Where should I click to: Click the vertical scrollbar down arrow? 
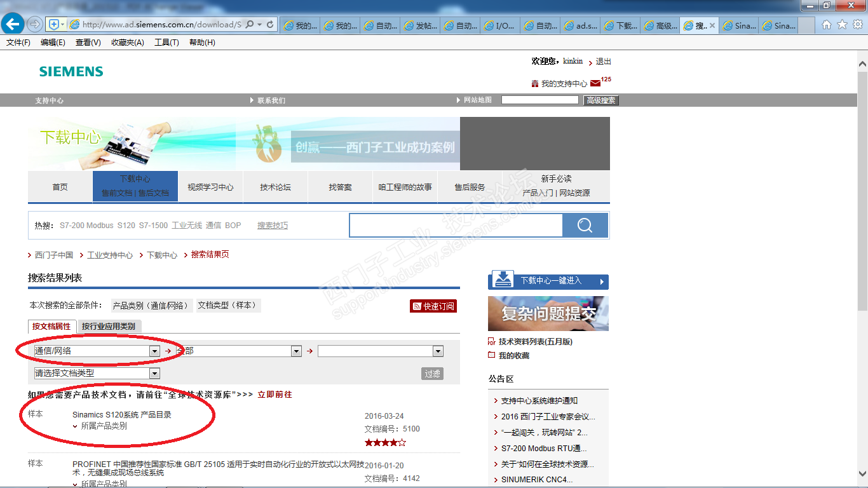(x=862, y=473)
